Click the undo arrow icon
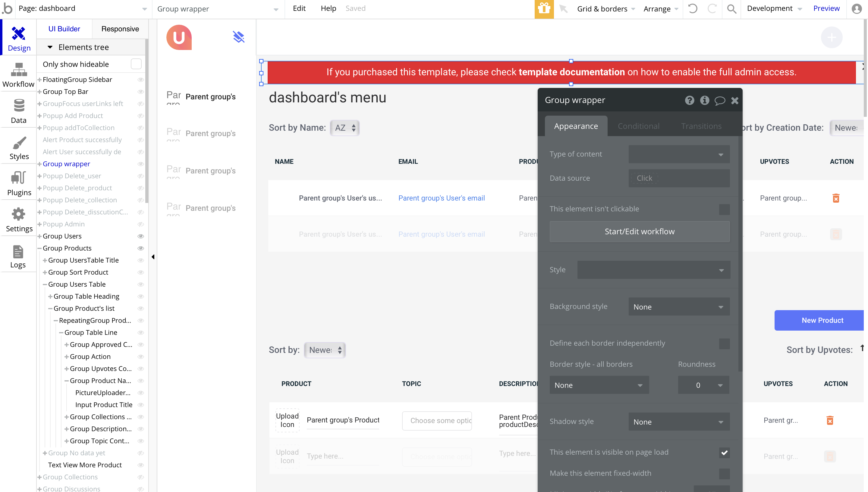Screen dimensions: 868x492 coord(693,9)
